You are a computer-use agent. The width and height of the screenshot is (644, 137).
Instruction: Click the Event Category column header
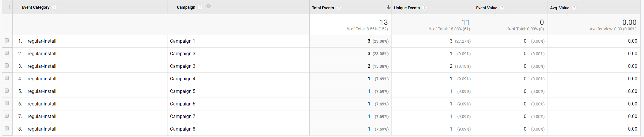pos(36,7)
